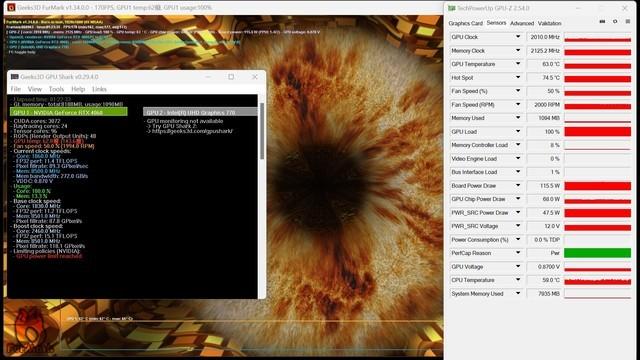Open the Validation tab

click(x=549, y=23)
